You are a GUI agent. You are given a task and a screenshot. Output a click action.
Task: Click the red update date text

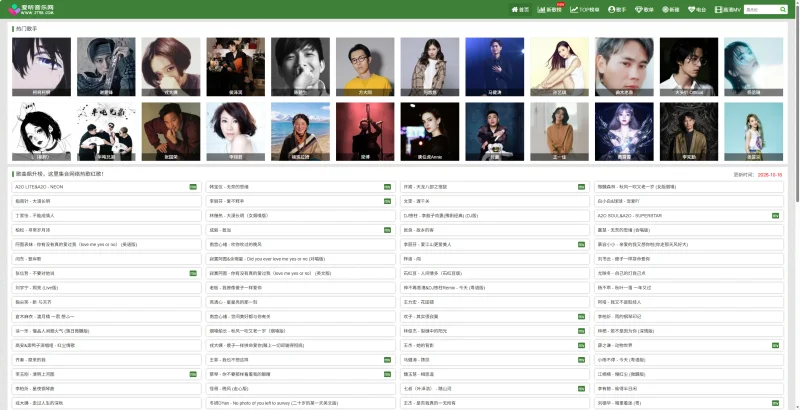(770, 174)
